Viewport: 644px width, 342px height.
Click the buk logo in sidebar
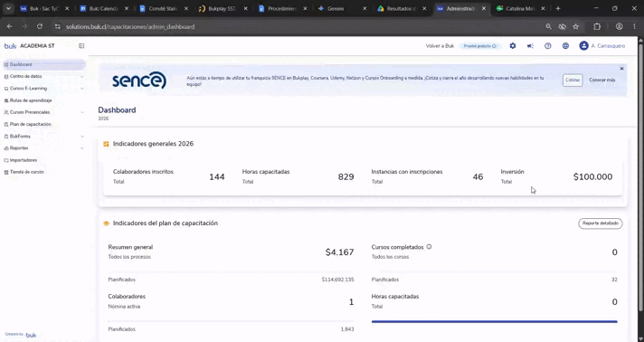coord(10,46)
